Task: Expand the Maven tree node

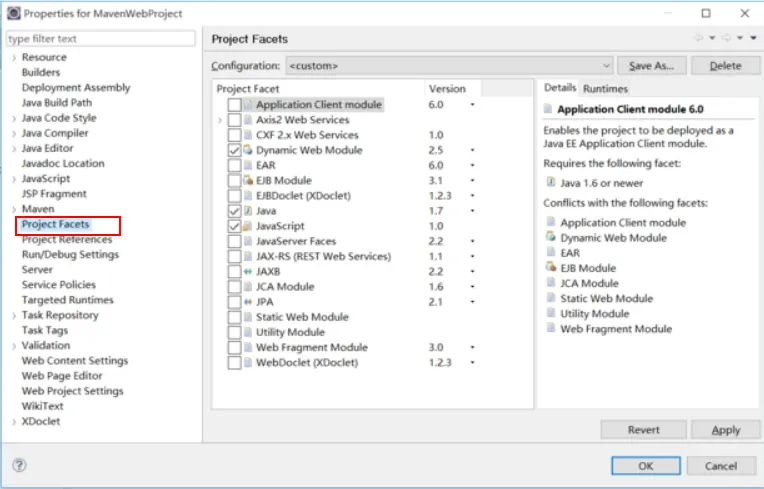Action: coord(14,209)
